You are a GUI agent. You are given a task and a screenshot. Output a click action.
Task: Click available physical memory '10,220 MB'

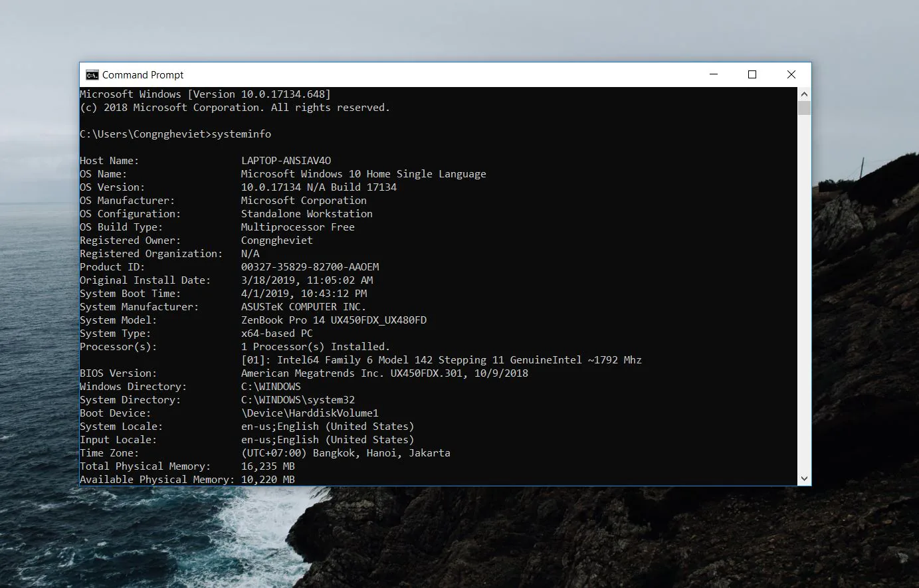pos(268,480)
